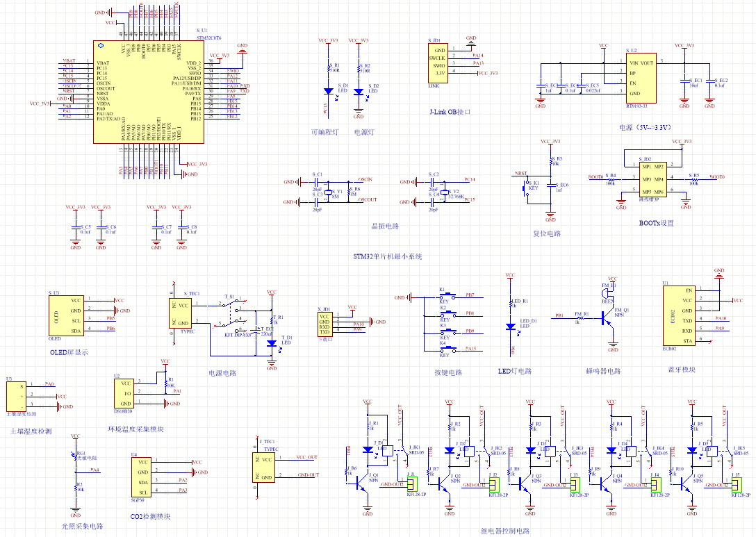Select the RG1 photoresistor symbol
756x537 pixels.
click(75, 456)
